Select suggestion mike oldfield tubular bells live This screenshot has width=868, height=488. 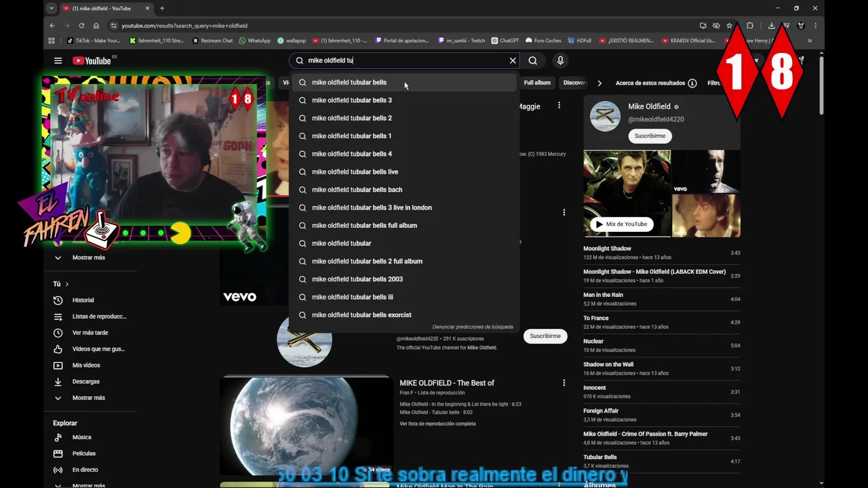tap(404, 171)
